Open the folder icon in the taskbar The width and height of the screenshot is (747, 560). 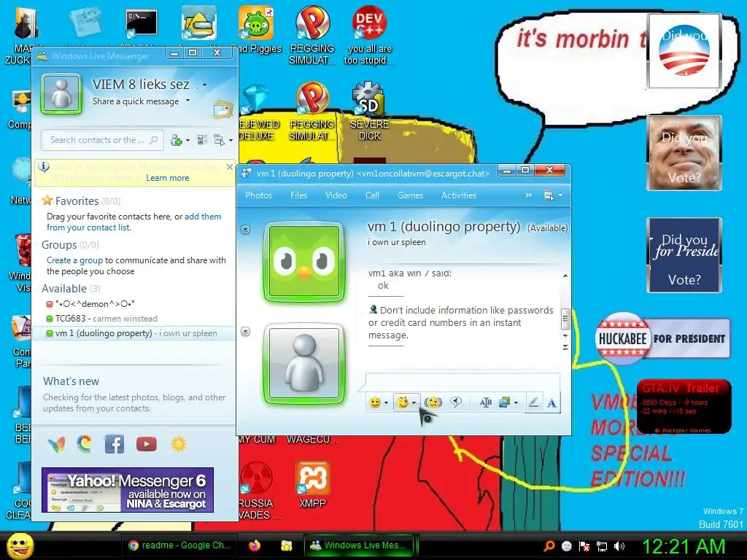click(286, 545)
